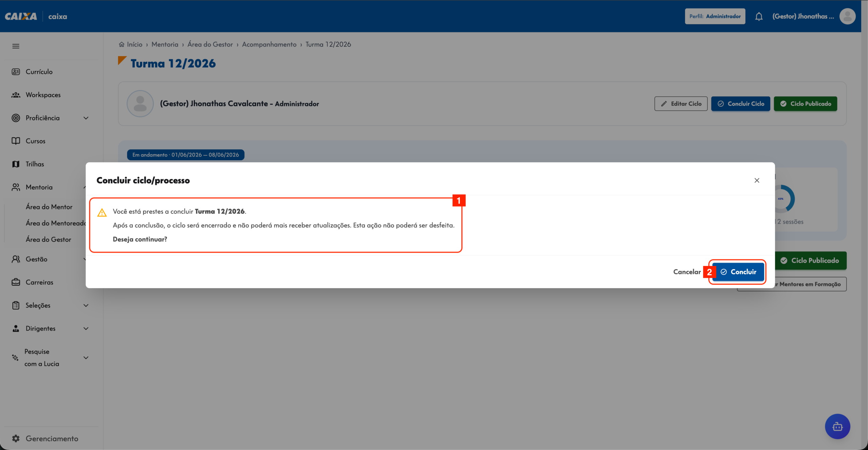868x450 pixels.
Task: Click Cancelar in the dialog
Action: point(687,272)
